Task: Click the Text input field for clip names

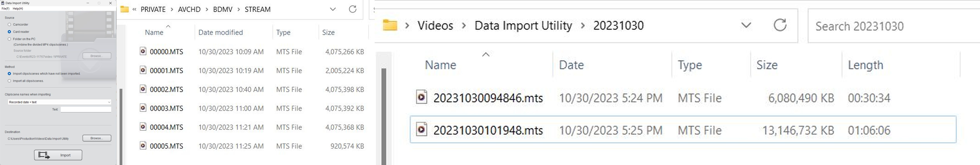Action: pyautogui.click(x=86, y=110)
